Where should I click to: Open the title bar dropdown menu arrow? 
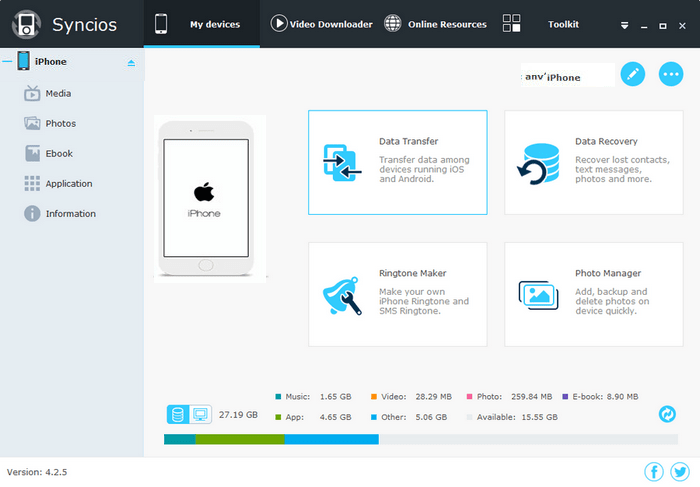625,25
